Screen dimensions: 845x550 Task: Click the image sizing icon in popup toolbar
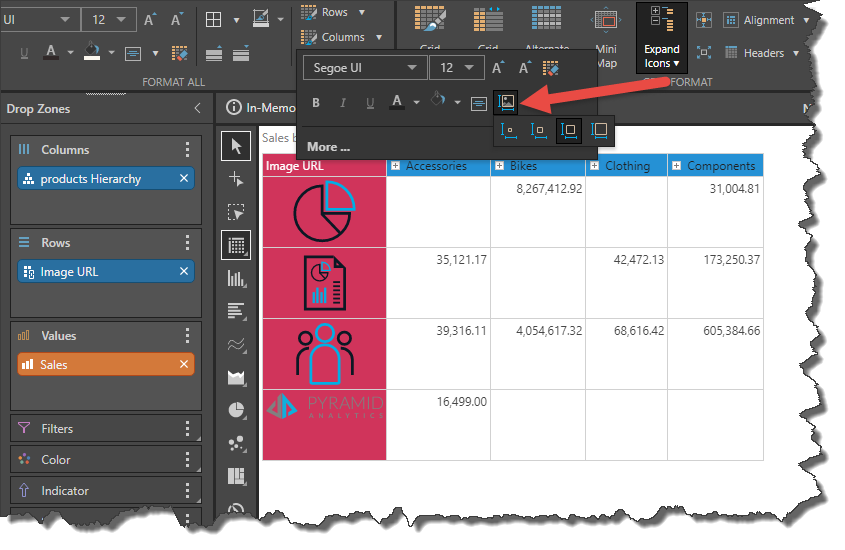coord(506,102)
